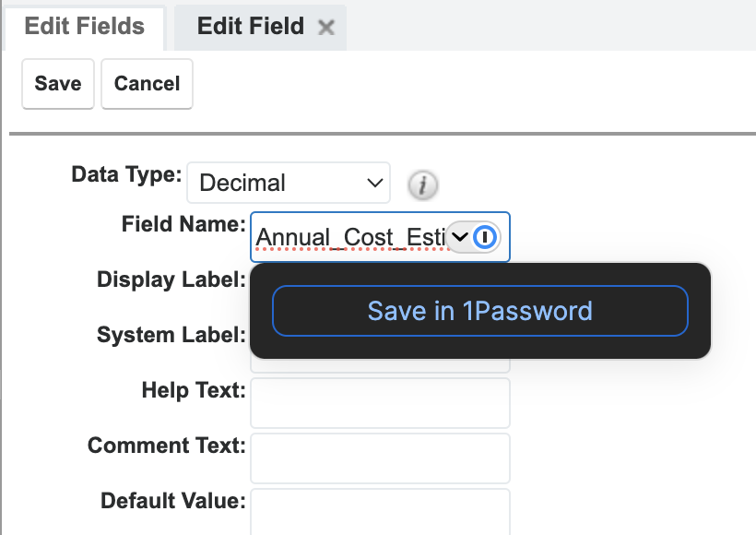Switch to the Edit Fields tab

coord(84,26)
